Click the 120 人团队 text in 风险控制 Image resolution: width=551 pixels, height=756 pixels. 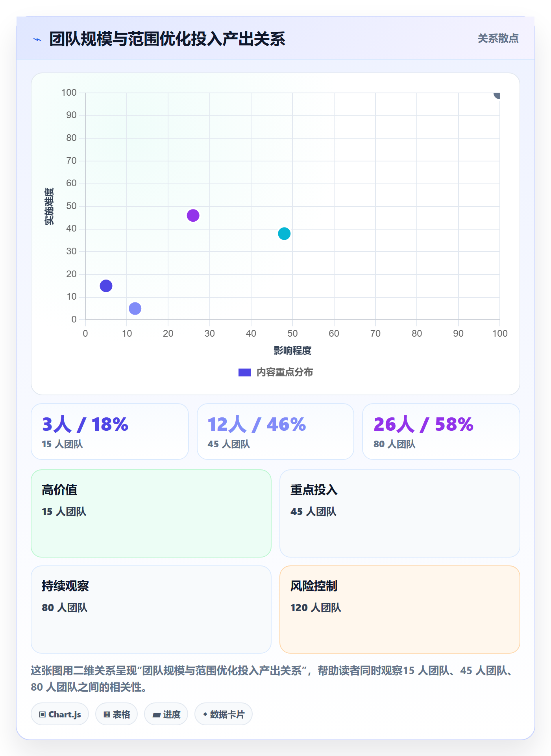pos(316,608)
